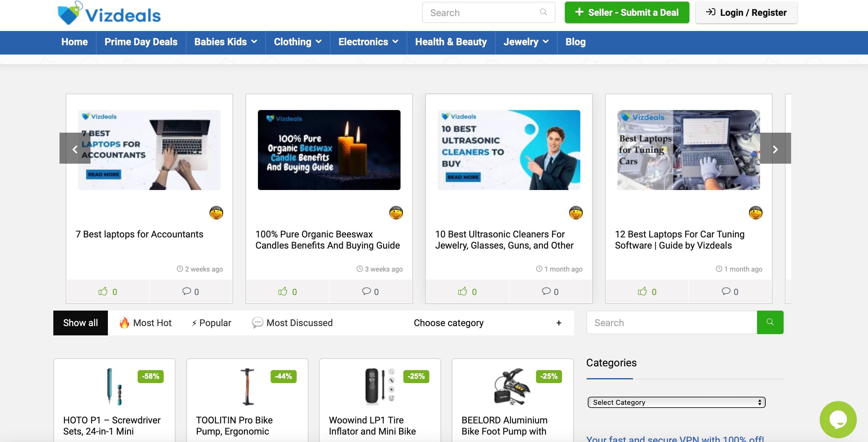Expand the Electronics dropdown menu
The width and height of the screenshot is (868, 442).
point(368,42)
